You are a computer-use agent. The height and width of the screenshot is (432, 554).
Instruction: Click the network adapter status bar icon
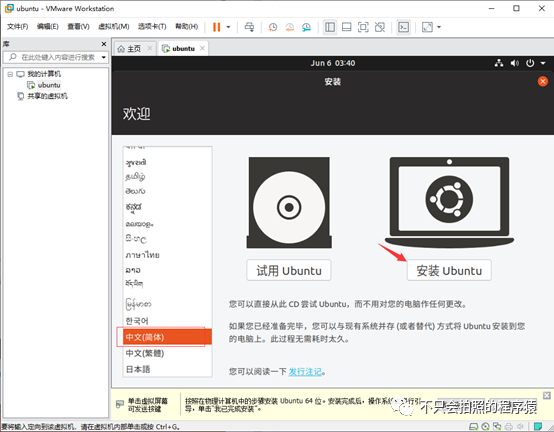(x=497, y=427)
